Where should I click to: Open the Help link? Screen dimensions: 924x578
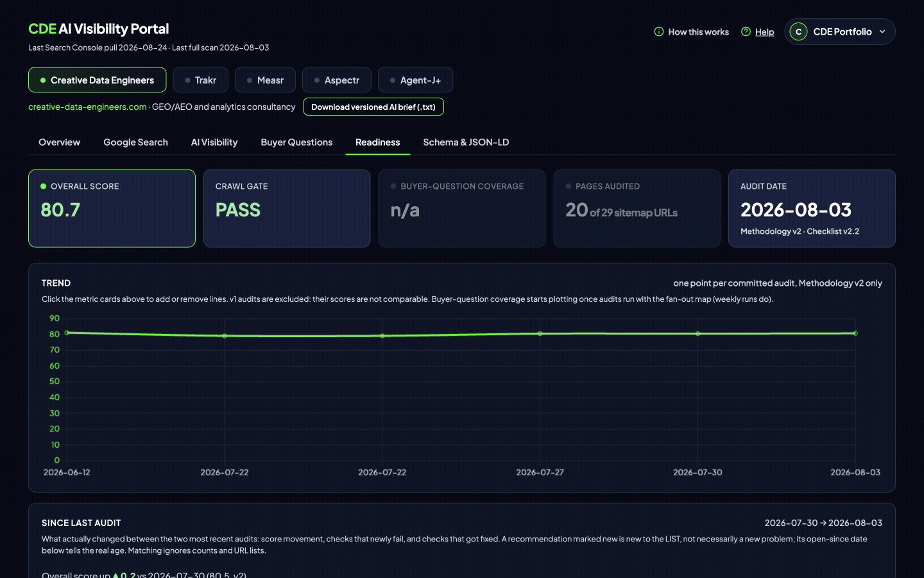click(x=764, y=31)
